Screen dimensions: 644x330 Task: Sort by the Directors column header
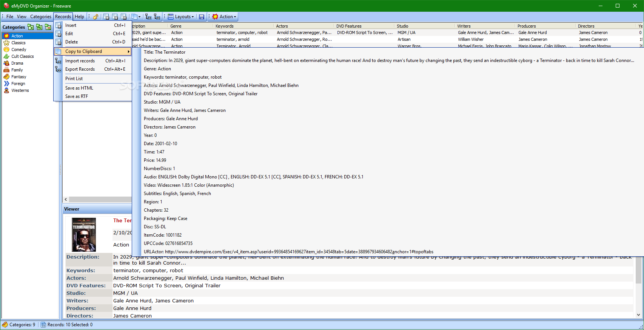606,26
